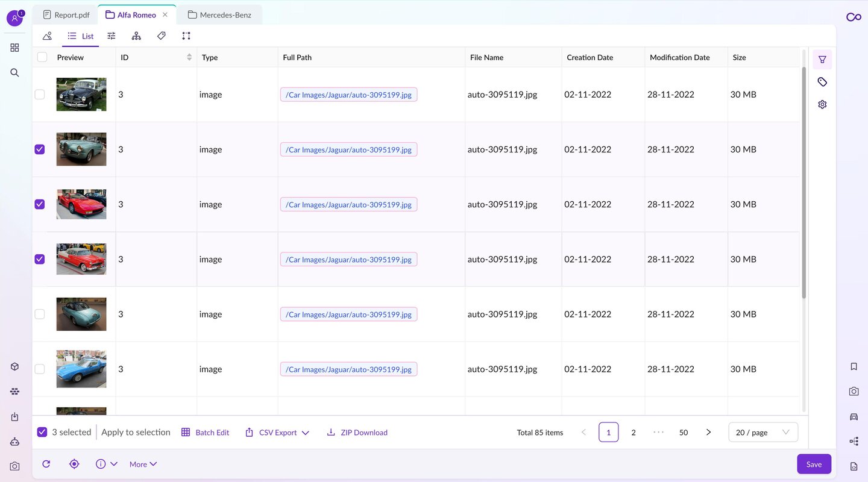Click ZIP Download
This screenshot has width=868, height=482.
[x=357, y=433]
